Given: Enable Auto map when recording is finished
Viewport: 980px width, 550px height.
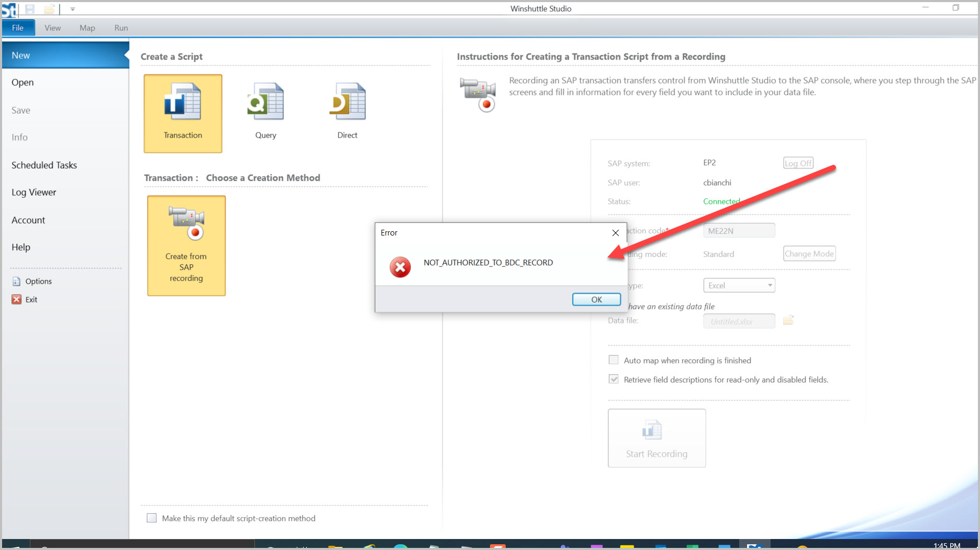Looking at the screenshot, I should pos(614,360).
